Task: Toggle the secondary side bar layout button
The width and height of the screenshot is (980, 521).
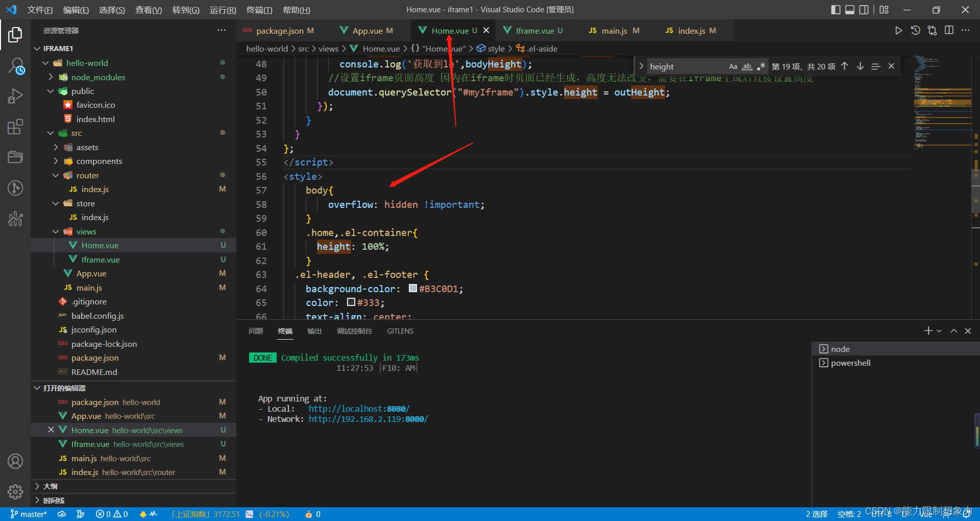Action: (x=864, y=10)
